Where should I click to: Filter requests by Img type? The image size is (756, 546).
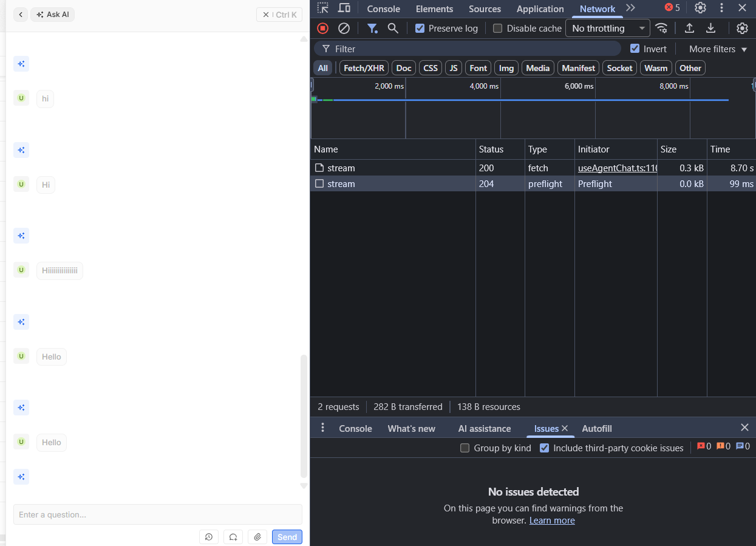point(506,68)
